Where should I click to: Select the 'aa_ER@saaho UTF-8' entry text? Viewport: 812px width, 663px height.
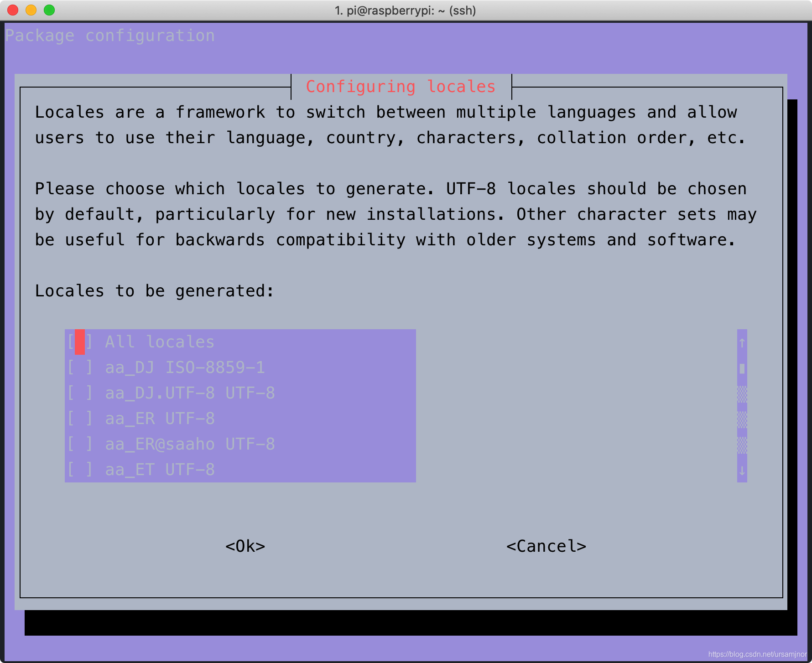[190, 444]
